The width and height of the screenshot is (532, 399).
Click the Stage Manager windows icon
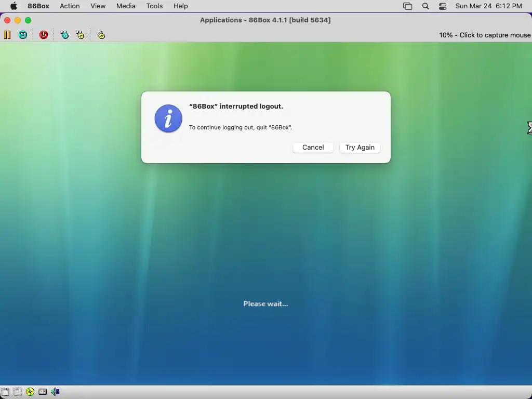pos(407,6)
